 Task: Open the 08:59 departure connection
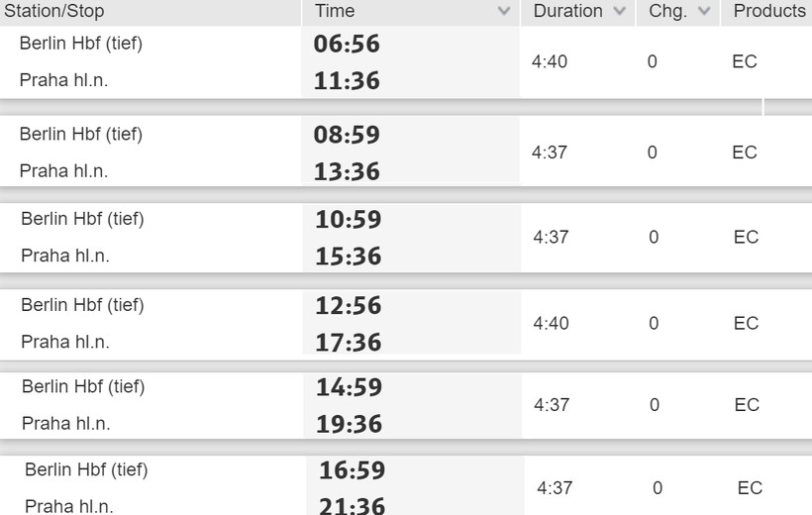(347, 135)
